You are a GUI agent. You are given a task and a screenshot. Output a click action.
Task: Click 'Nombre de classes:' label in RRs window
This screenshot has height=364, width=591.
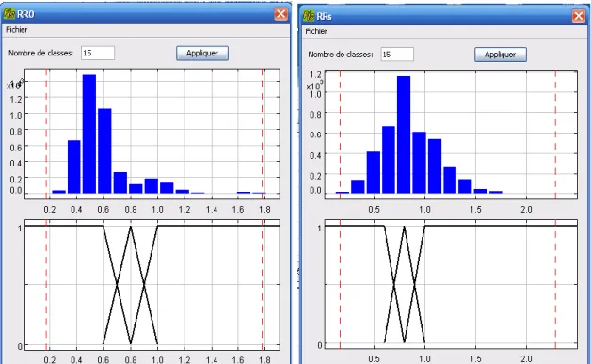coord(341,55)
